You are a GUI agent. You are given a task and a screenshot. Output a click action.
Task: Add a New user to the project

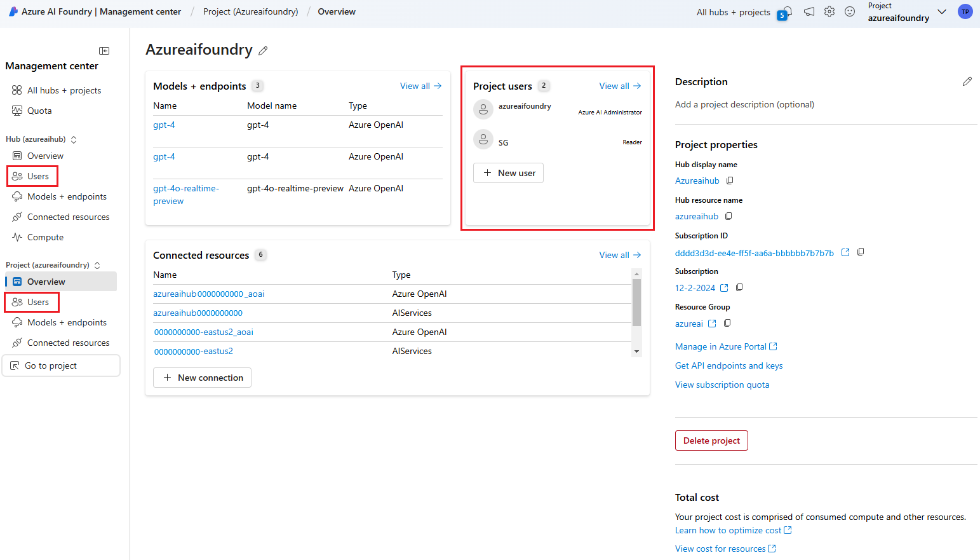[x=508, y=173]
